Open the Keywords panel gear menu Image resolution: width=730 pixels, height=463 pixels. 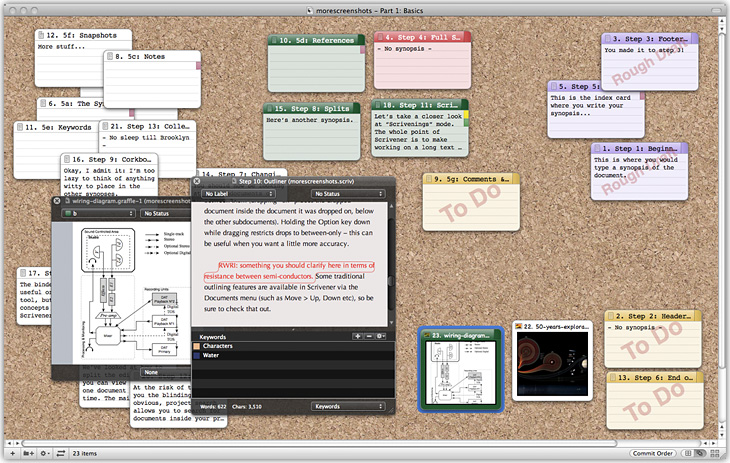tap(380, 336)
